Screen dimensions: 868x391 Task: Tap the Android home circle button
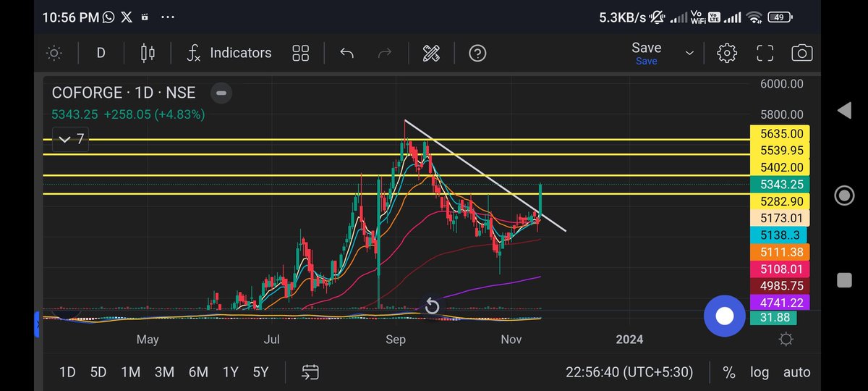pyautogui.click(x=844, y=195)
